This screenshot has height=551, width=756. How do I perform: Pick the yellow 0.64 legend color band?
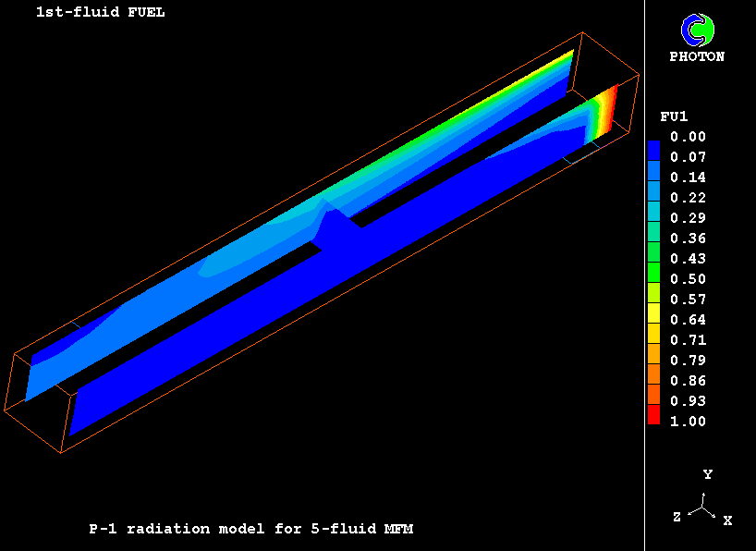pos(653,319)
